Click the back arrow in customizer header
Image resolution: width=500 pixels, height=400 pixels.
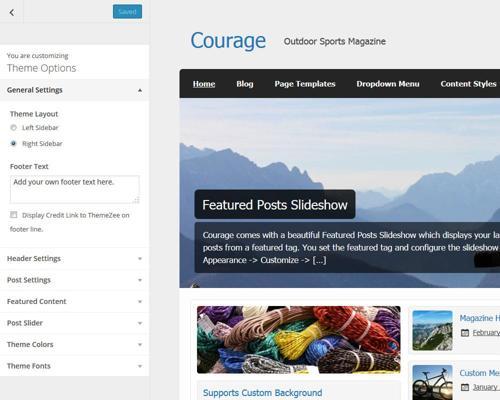click(12, 13)
